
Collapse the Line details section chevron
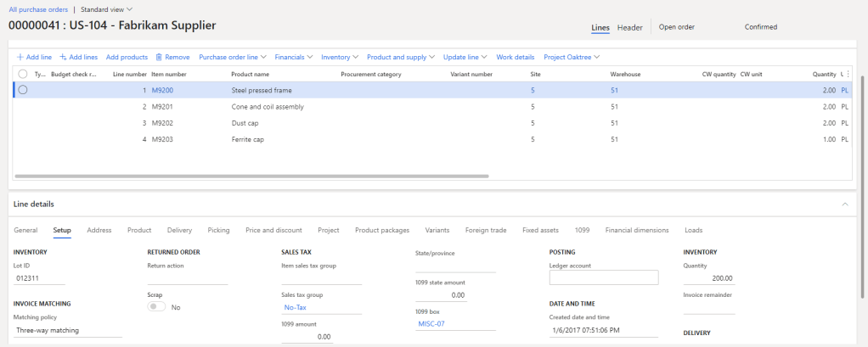tap(844, 204)
